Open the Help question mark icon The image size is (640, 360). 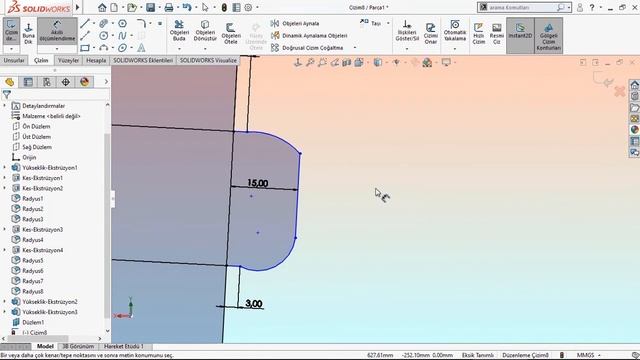pyautogui.click(x=592, y=7)
